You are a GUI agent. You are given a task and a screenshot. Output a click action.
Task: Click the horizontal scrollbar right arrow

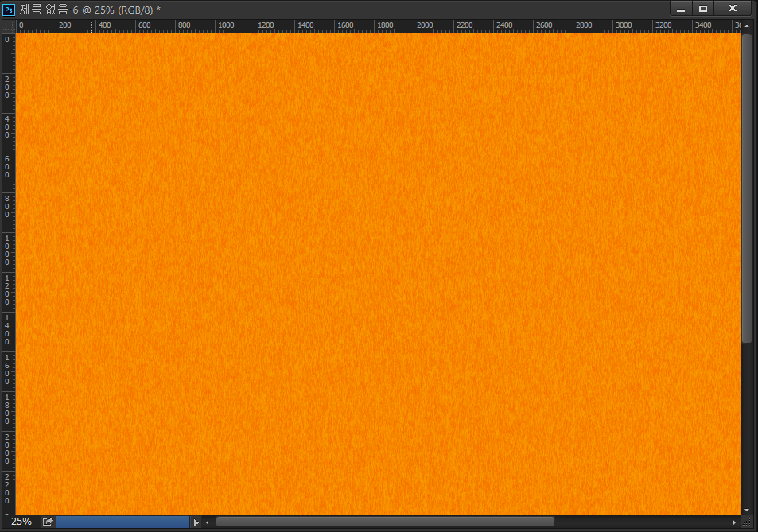[733, 522]
